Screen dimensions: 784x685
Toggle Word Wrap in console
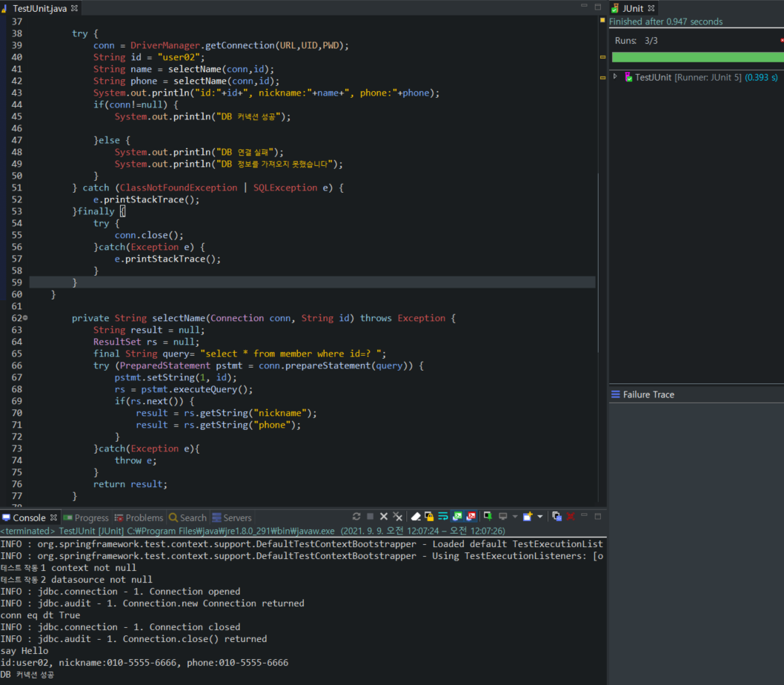pyautogui.click(x=442, y=517)
